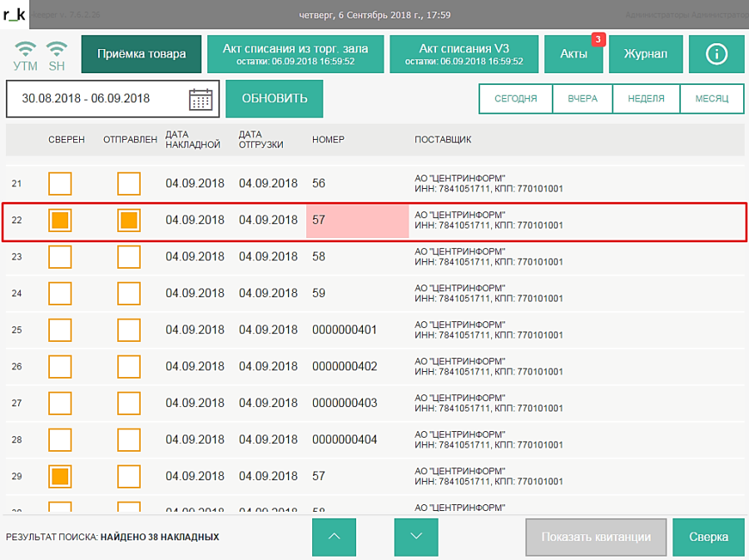Click the date range field 30.08.2018 - 06.09.2018

click(x=96, y=99)
